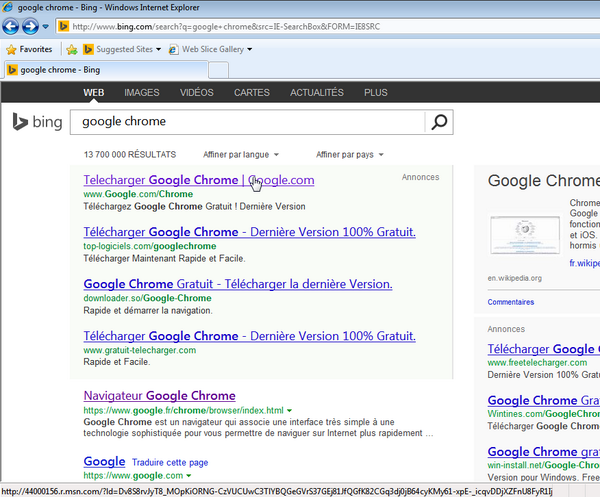Open a new blank tab

click(218, 70)
